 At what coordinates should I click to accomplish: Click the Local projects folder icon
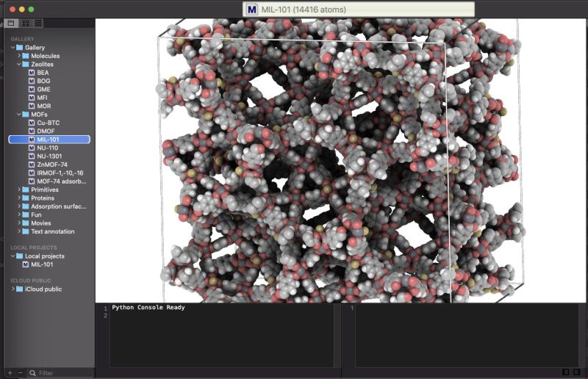20,256
